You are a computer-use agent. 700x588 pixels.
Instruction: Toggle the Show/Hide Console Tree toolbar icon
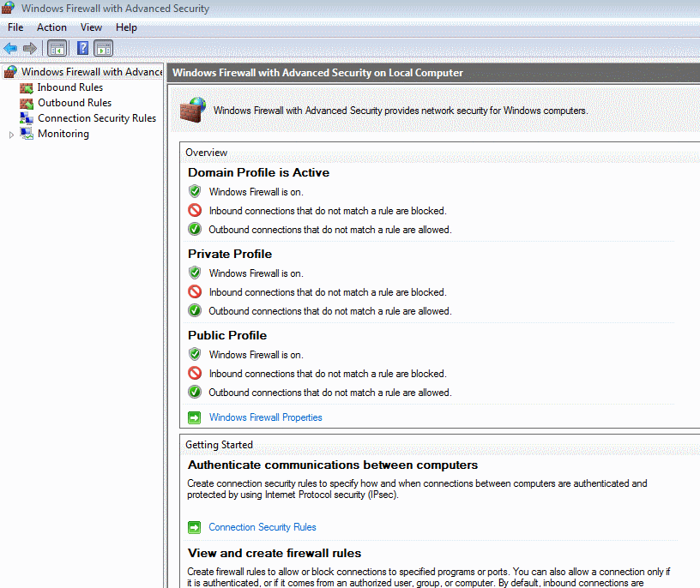pyautogui.click(x=57, y=48)
